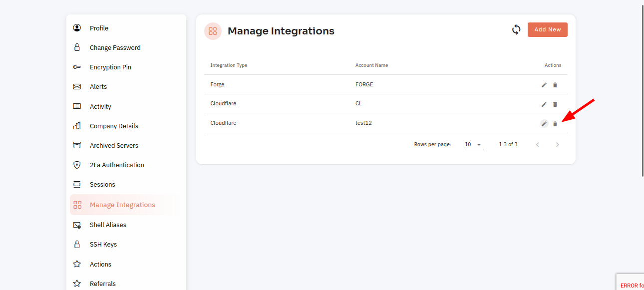
Task: Click the Profile user icon in sidebar
Action: pos(77,28)
